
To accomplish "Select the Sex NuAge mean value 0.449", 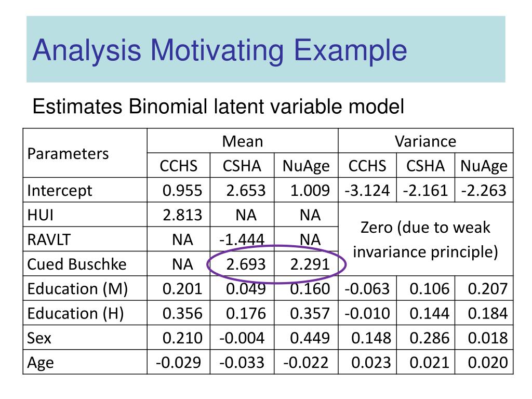I will click(310, 338).
